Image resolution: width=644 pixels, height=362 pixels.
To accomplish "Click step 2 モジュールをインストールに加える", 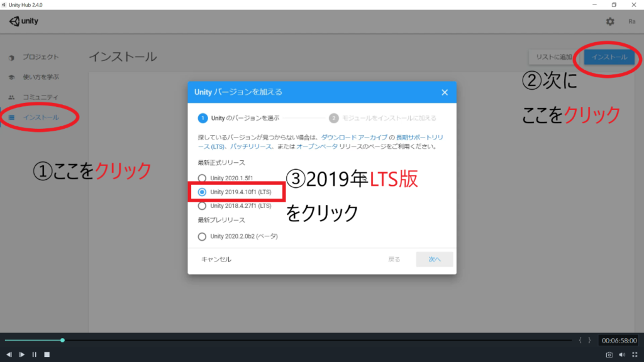I will tap(383, 118).
